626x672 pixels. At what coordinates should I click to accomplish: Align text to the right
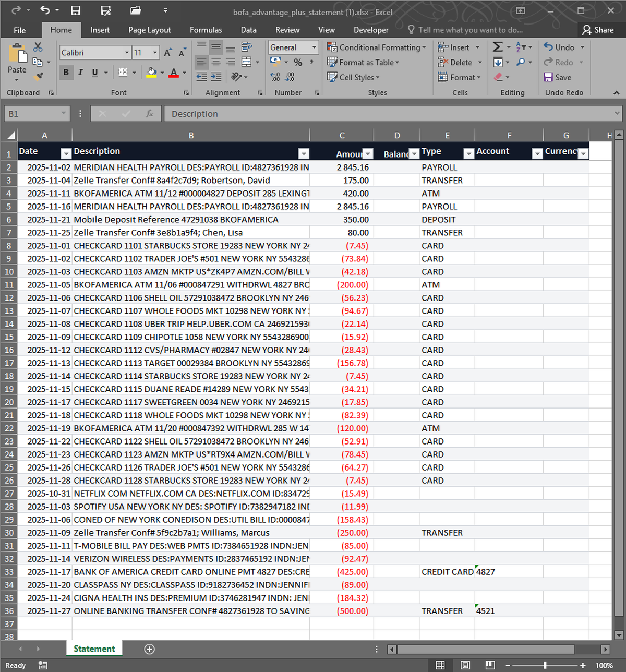click(x=230, y=62)
